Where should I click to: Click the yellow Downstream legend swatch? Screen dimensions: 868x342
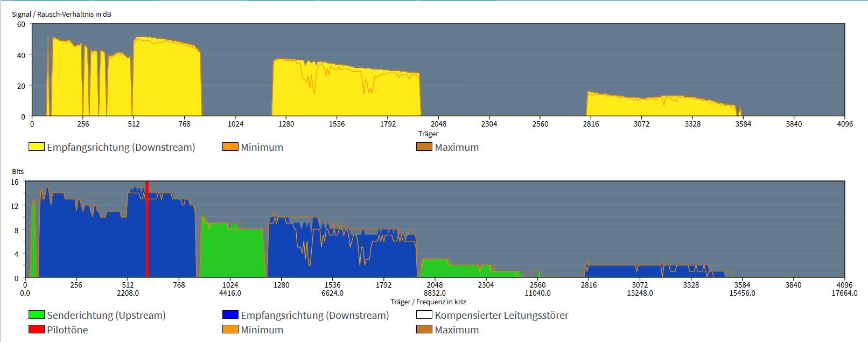pos(37,146)
